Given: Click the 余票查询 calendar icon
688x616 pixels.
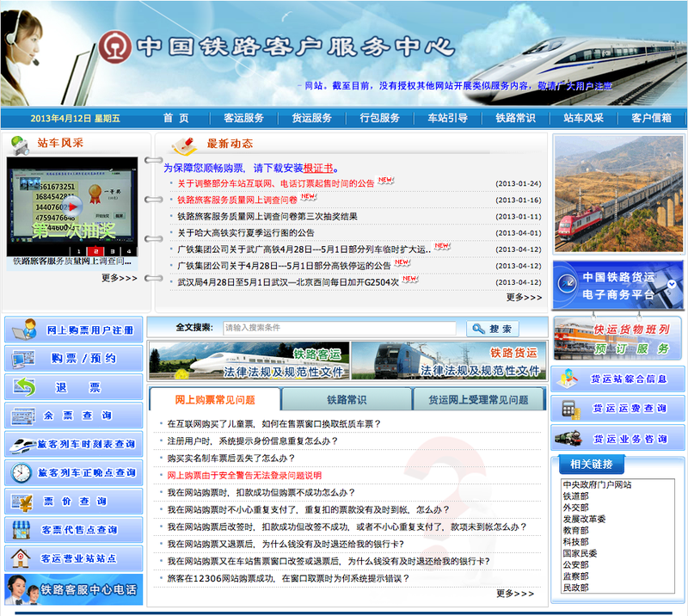Looking at the screenshot, I should point(24,416).
